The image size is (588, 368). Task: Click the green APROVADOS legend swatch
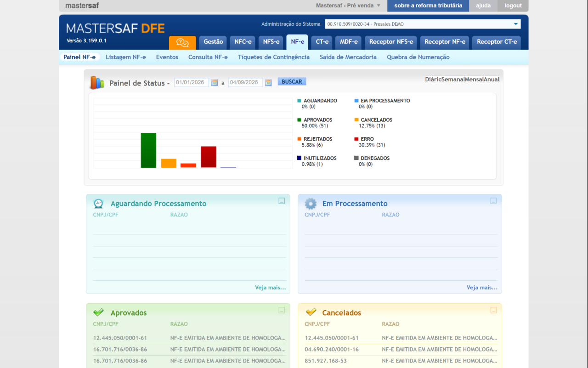point(300,120)
